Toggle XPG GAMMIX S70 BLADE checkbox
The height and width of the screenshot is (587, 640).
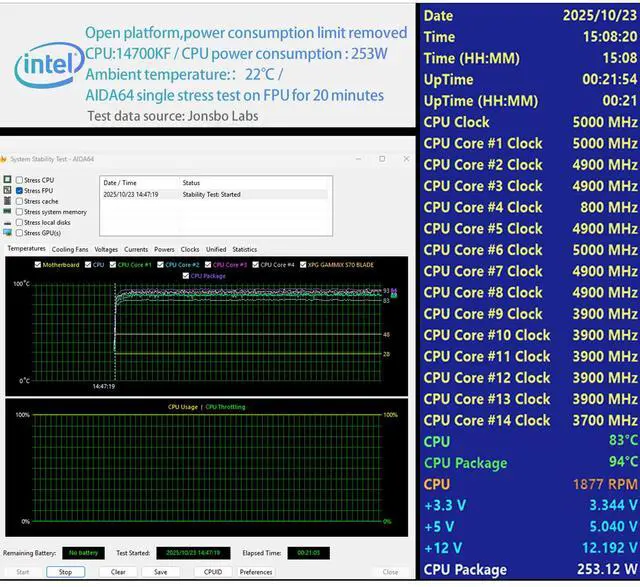[x=305, y=265]
